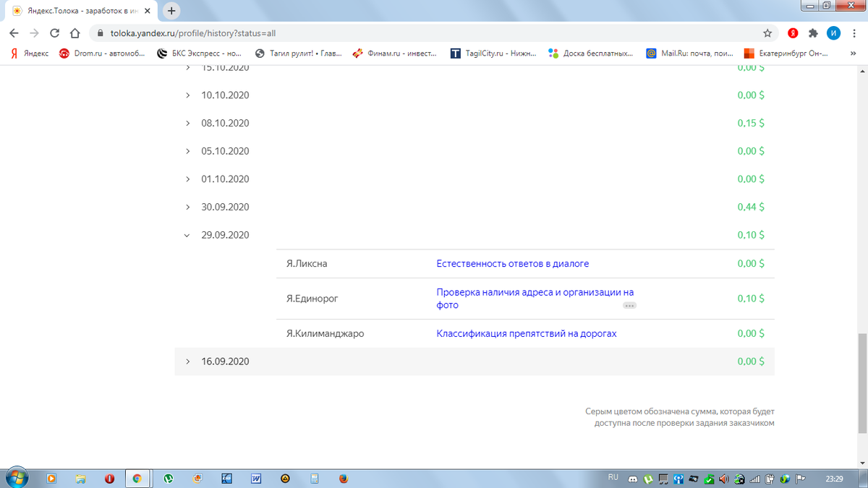Open the Финам.ru bookmark
Screen dimensions: 868x488
point(396,53)
